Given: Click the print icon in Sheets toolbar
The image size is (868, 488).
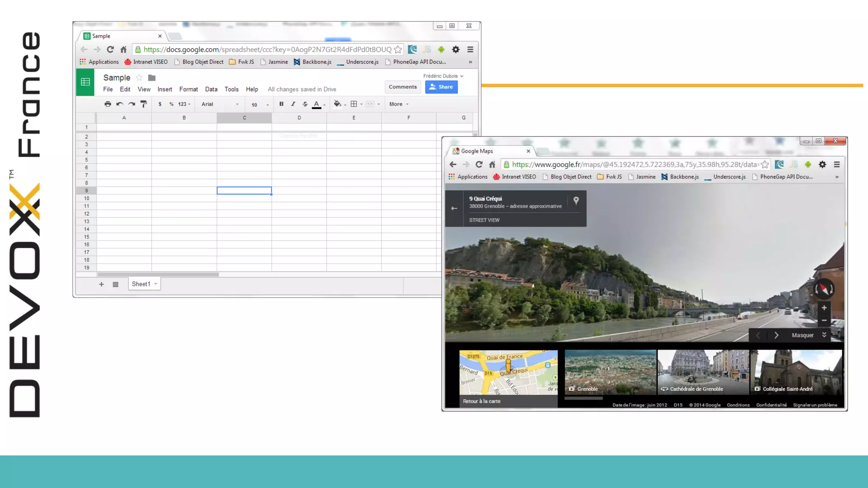Looking at the screenshot, I should [108, 104].
